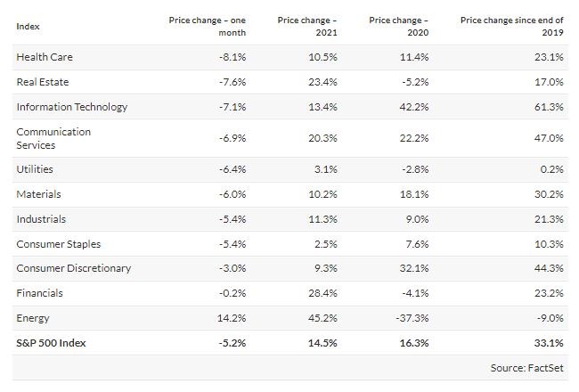The width and height of the screenshot is (579, 392).
Task: Select the Health Care row label
Action: tap(45, 57)
